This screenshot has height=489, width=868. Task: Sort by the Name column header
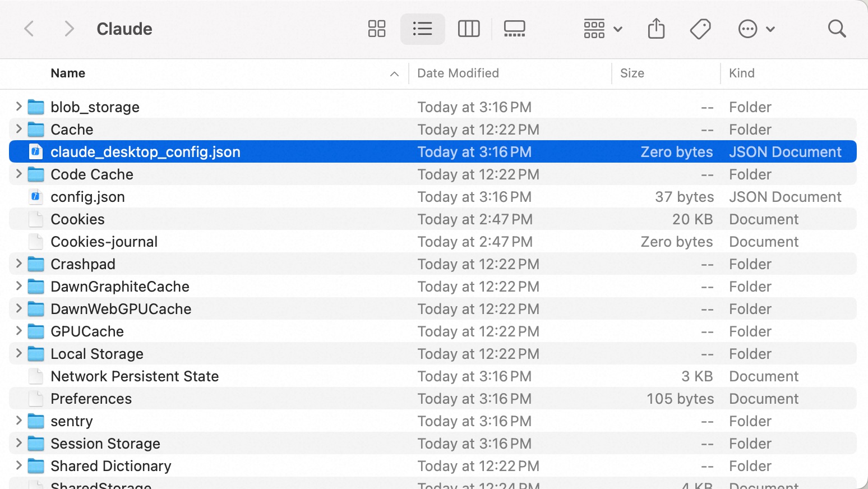coord(68,73)
